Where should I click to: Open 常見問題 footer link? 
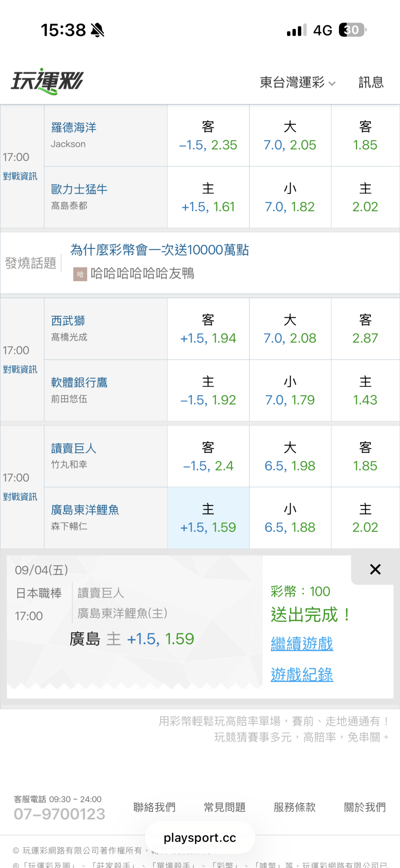(224, 807)
